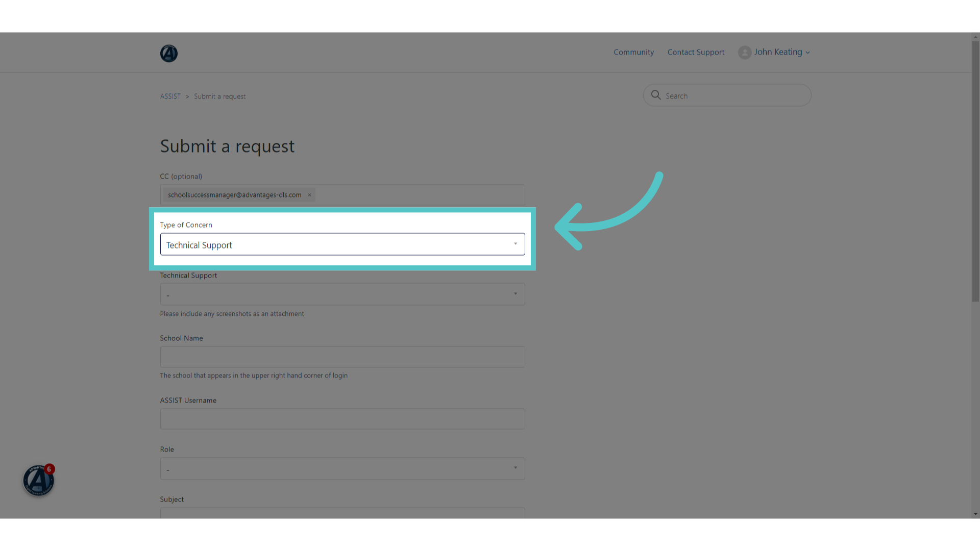Click the 'Submit a request' breadcrumb text
Image resolution: width=980 pixels, height=551 pixels.
point(219,96)
